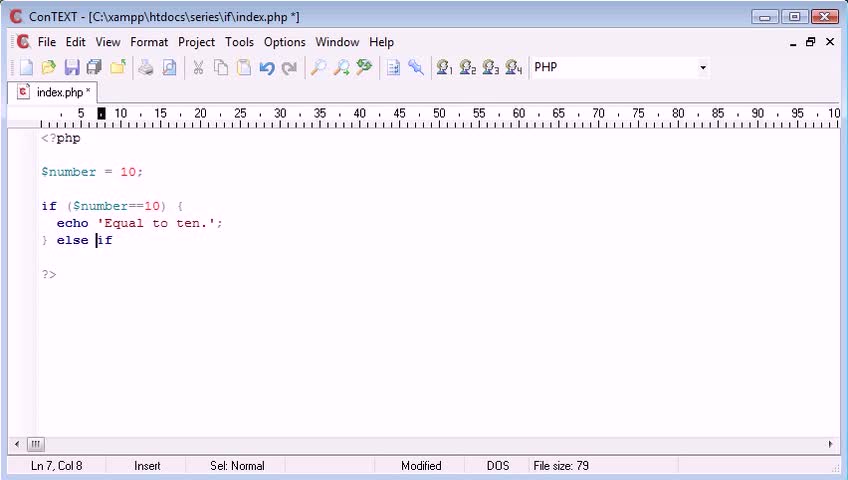The width and height of the screenshot is (848, 480).
Task: Click the 'echo' statement line text
Action: tap(140, 223)
